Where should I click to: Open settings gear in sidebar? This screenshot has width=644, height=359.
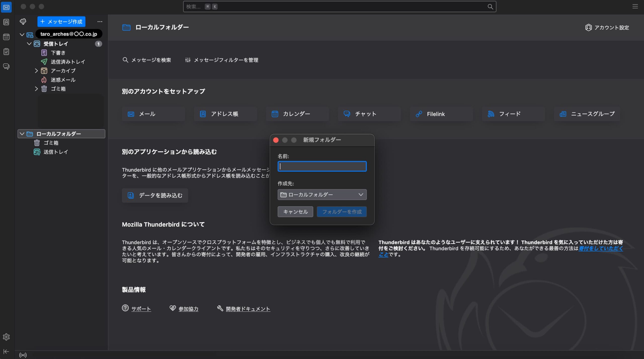pyautogui.click(x=6, y=337)
